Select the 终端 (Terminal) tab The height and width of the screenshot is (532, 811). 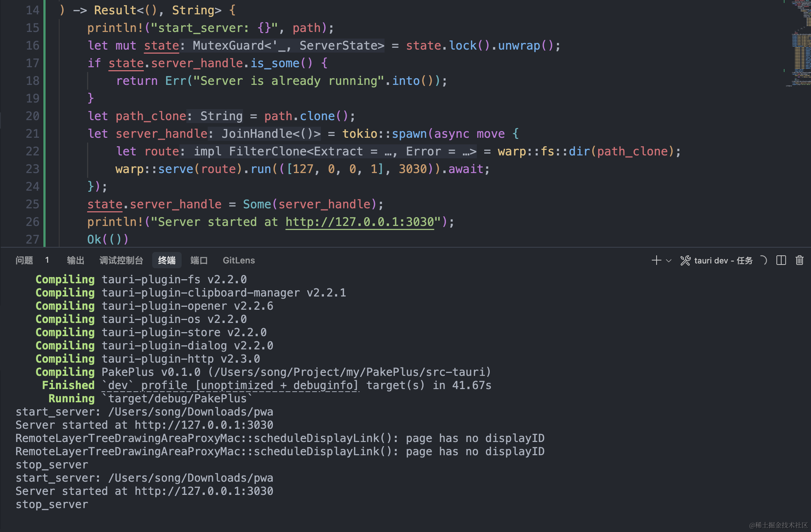[x=167, y=260]
